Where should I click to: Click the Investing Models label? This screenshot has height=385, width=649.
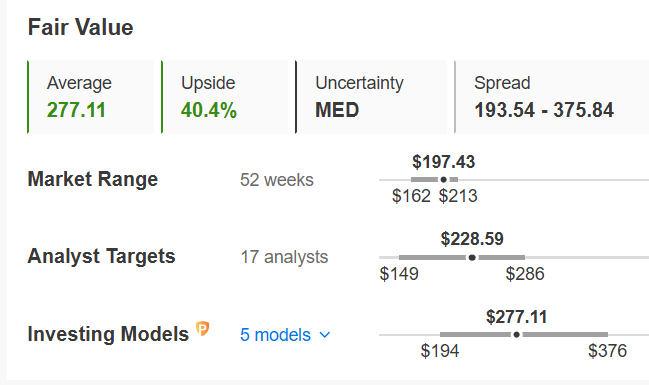click(108, 334)
